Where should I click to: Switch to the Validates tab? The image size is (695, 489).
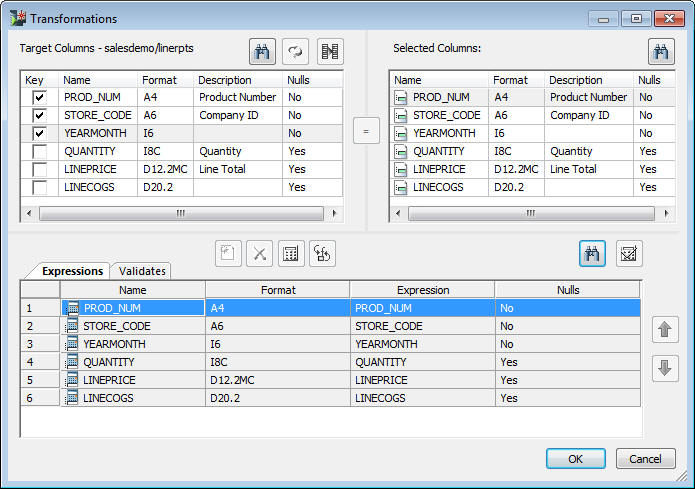[142, 271]
